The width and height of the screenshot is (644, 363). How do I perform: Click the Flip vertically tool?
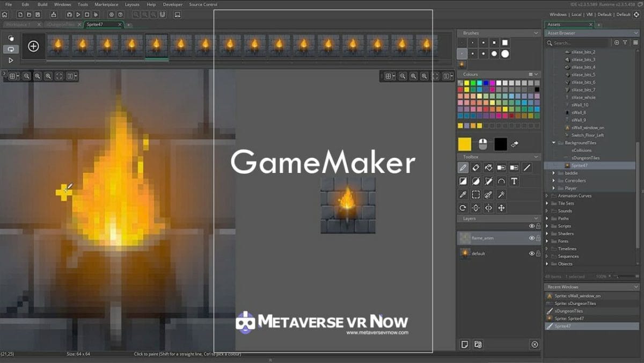pyautogui.click(x=475, y=208)
